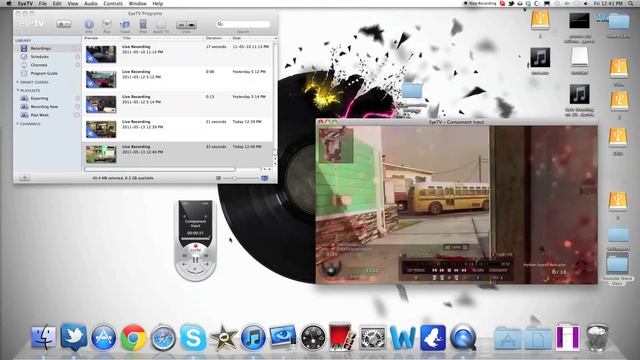The width and height of the screenshot is (640, 360).
Task: Switch to list view mode button
Action: point(181,25)
